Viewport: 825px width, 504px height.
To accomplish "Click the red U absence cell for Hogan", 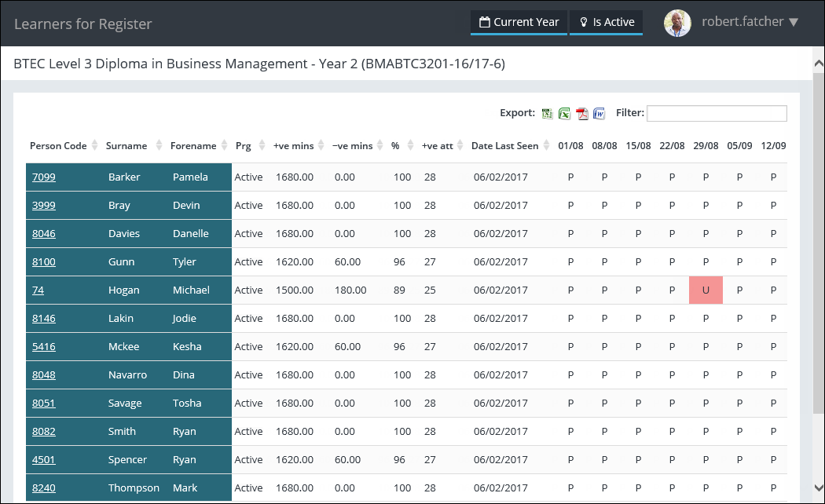I will (x=706, y=290).
